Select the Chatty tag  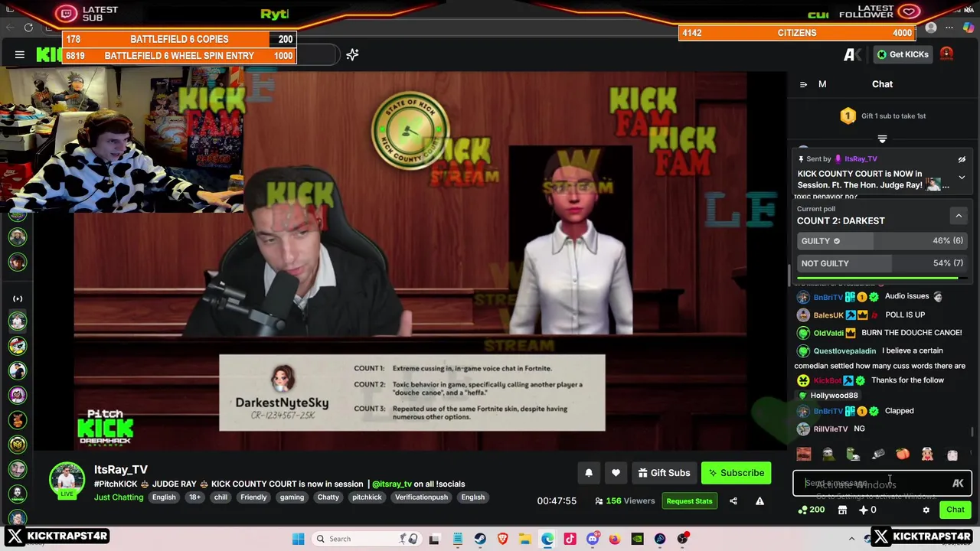click(x=328, y=497)
